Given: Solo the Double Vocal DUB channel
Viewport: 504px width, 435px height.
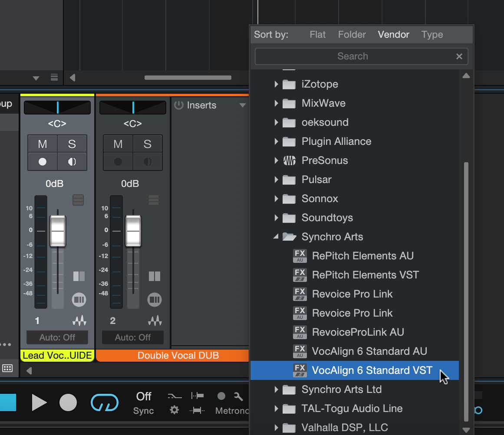Looking at the screenshot, I should point(147,143).
